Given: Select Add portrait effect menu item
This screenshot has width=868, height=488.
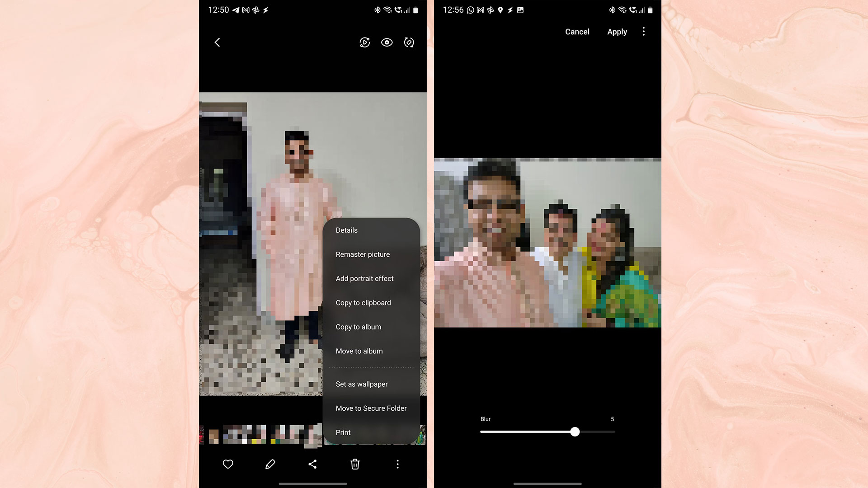Looking at the screenshot, I should tap(364, 278).
